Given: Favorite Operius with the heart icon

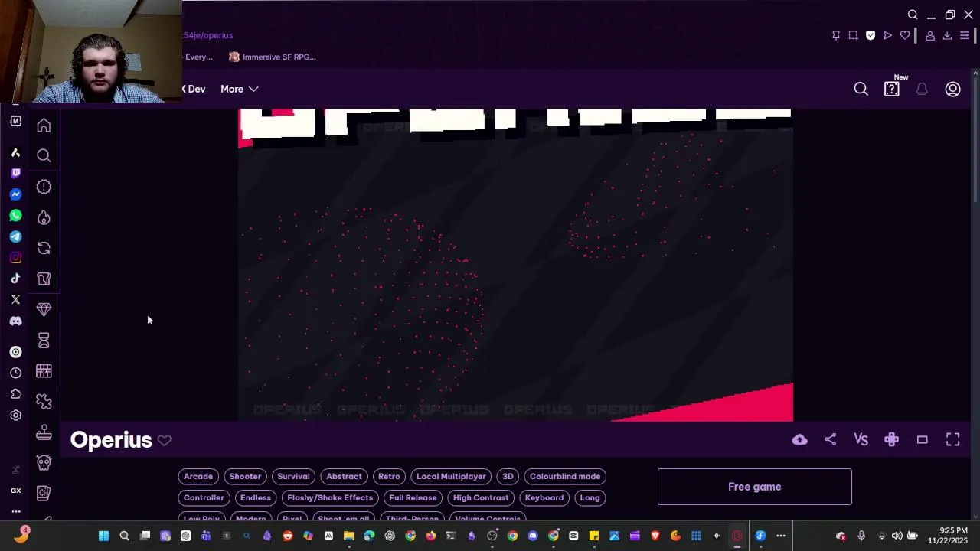Looking at the screenshot, I should pos(164,440).
